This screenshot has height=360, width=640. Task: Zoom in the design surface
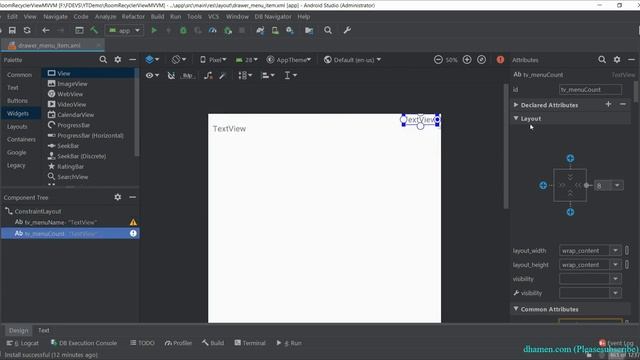467,60
